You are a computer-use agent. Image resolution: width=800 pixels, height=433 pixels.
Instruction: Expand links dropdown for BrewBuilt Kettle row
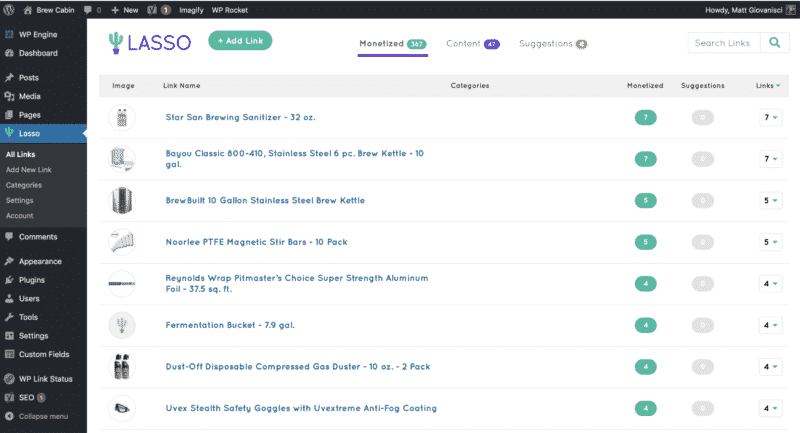tap(770, 200)
